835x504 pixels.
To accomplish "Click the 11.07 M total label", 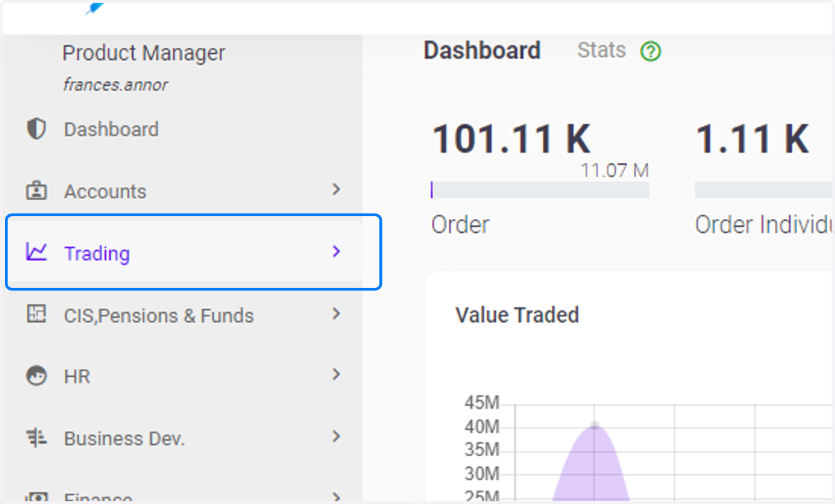I will click(x=615, y=170).
